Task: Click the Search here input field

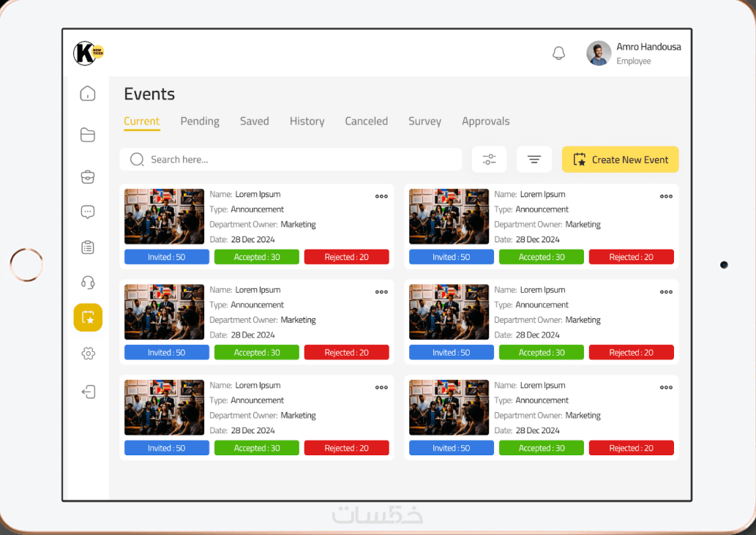Action: click(x=291, y=159)
